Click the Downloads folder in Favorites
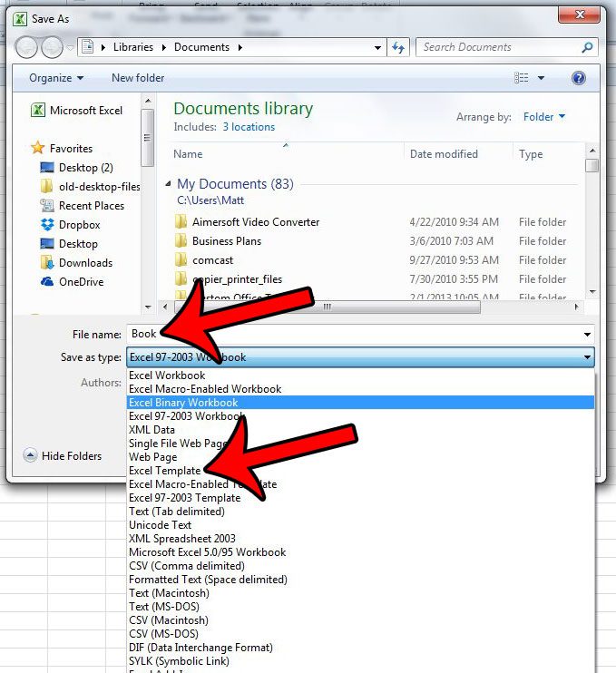The height and width of the screenshot is (673, 616). (85, 263)
